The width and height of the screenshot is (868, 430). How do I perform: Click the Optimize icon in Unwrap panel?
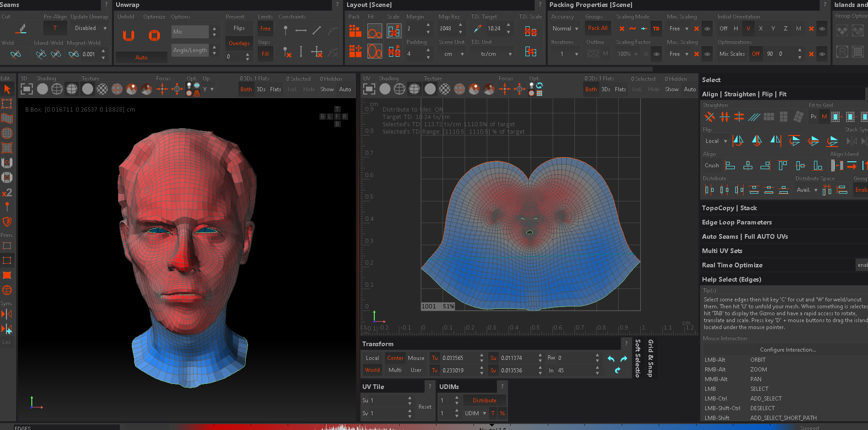(x=154, y=35)
